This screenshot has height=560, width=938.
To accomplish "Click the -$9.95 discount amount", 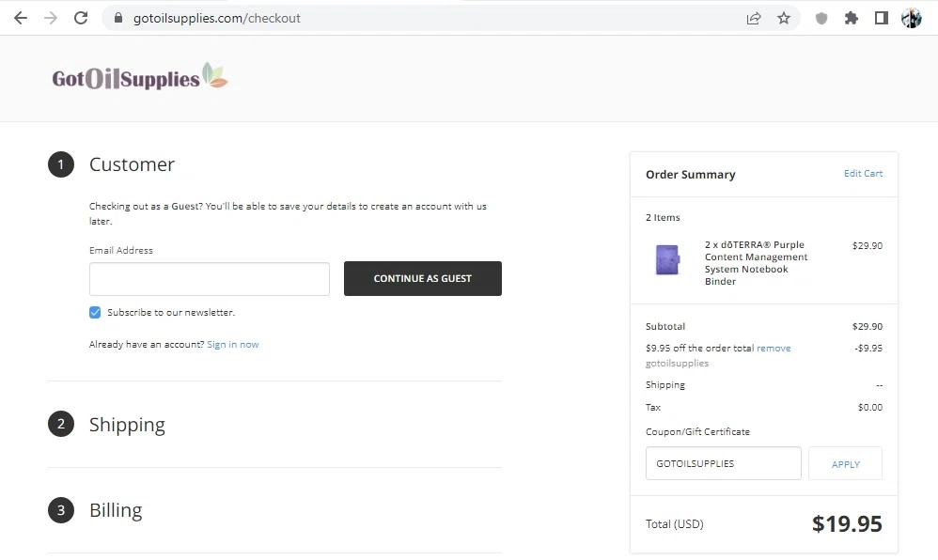I will click(x=868, y=349).
